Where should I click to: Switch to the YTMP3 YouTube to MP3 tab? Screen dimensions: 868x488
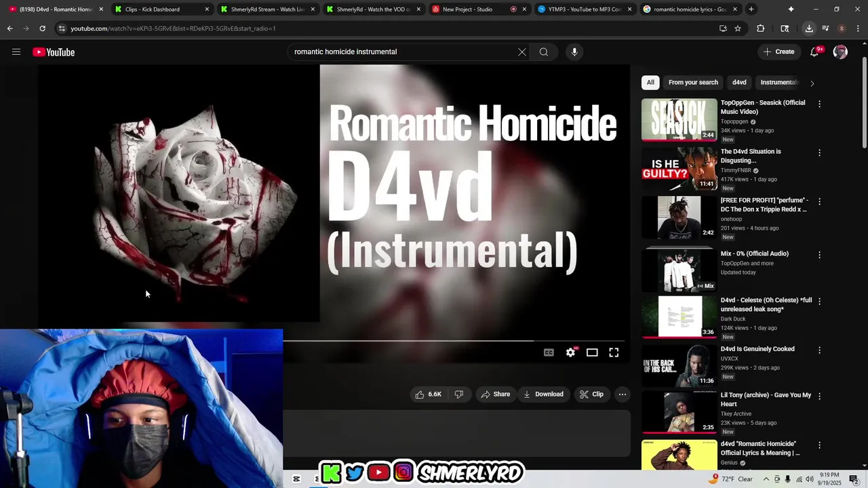pyautogui.click(x=584, y=9)
